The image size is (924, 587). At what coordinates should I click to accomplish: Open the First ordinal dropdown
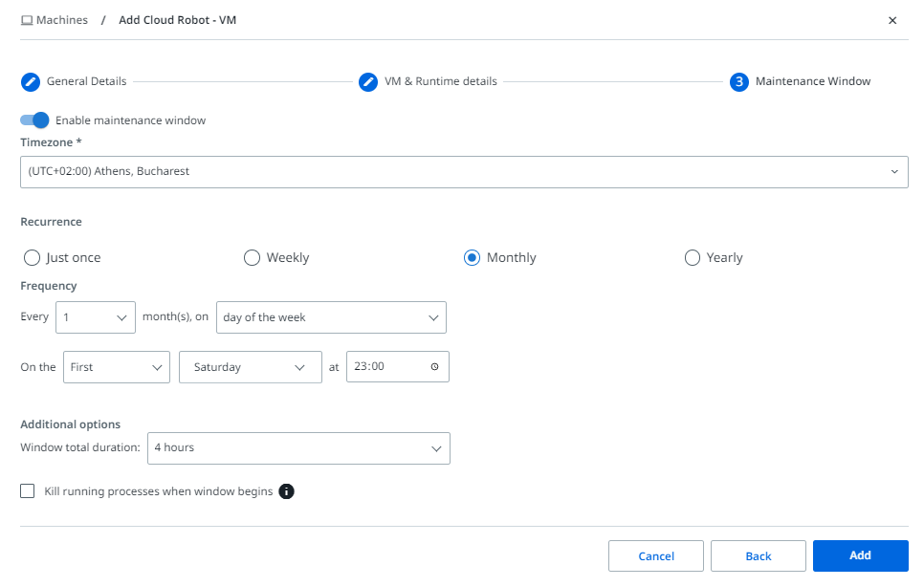pos(117,367)
